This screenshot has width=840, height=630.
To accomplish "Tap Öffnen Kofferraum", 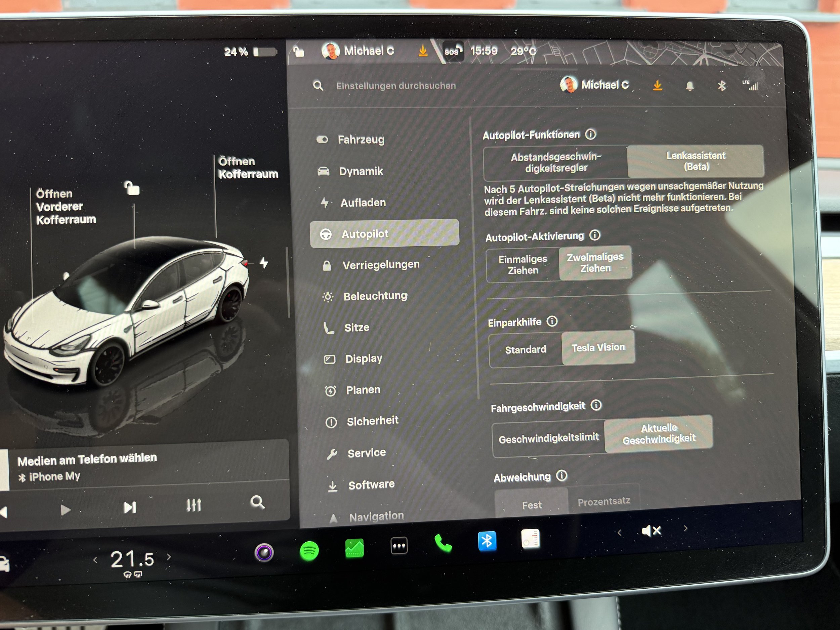I will 248,167.
